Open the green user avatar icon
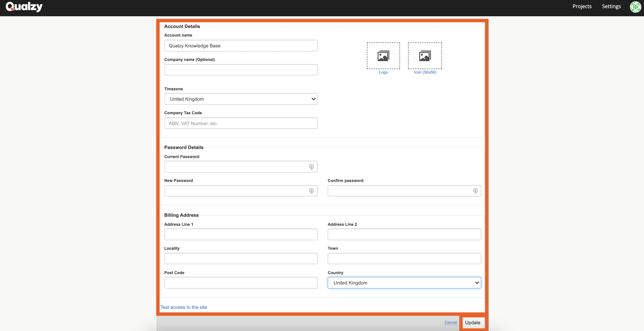Image resolution: width=644 pixels, height=331 pixels. click(635, 7)
